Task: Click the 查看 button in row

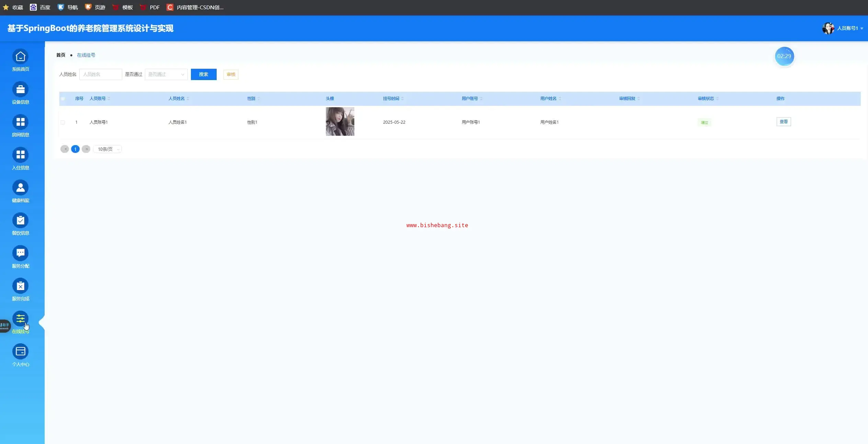Action: click(x=784, y=122)
